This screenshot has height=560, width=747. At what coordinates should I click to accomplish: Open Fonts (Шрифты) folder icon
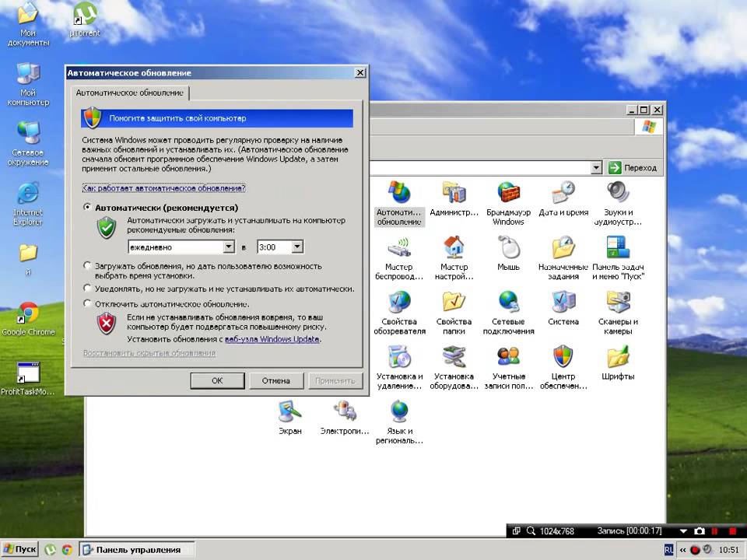coord(618,363)
